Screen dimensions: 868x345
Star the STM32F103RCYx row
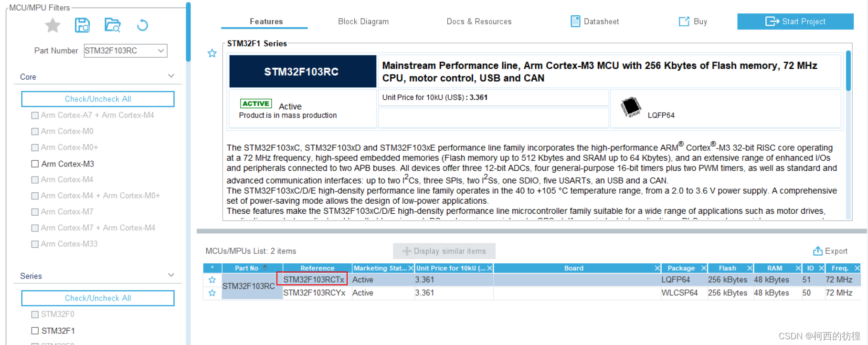coord(212,293)
